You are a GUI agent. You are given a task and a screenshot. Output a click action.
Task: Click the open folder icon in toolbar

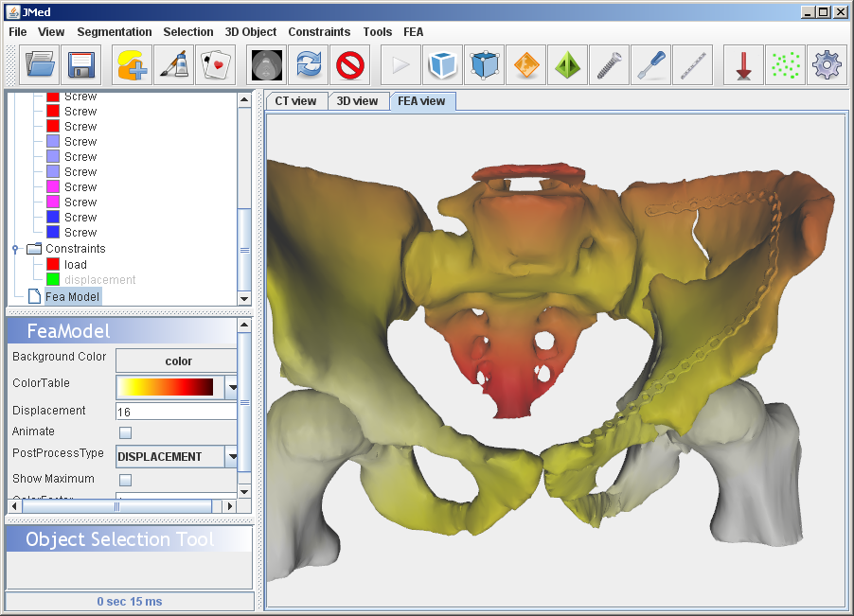41,65
